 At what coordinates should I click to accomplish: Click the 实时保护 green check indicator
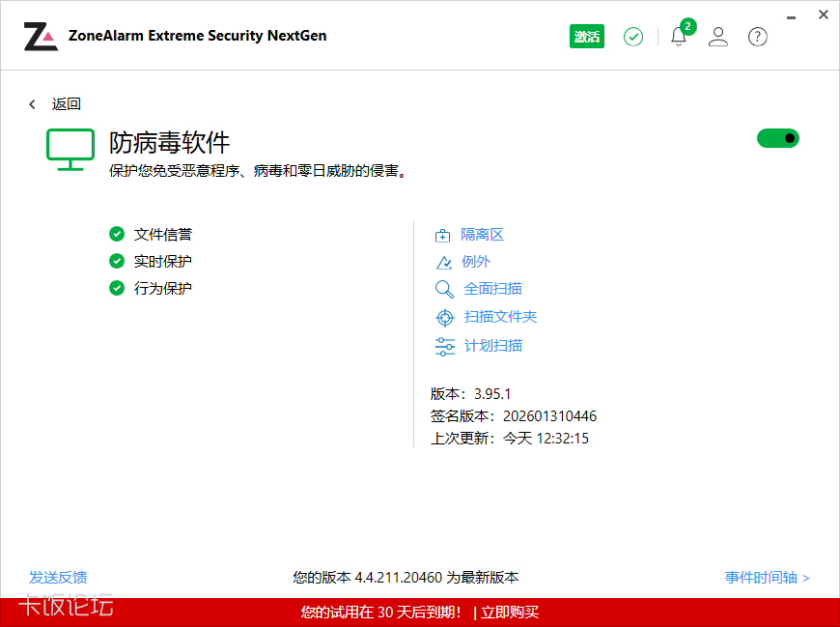click(x=117, y=261)
